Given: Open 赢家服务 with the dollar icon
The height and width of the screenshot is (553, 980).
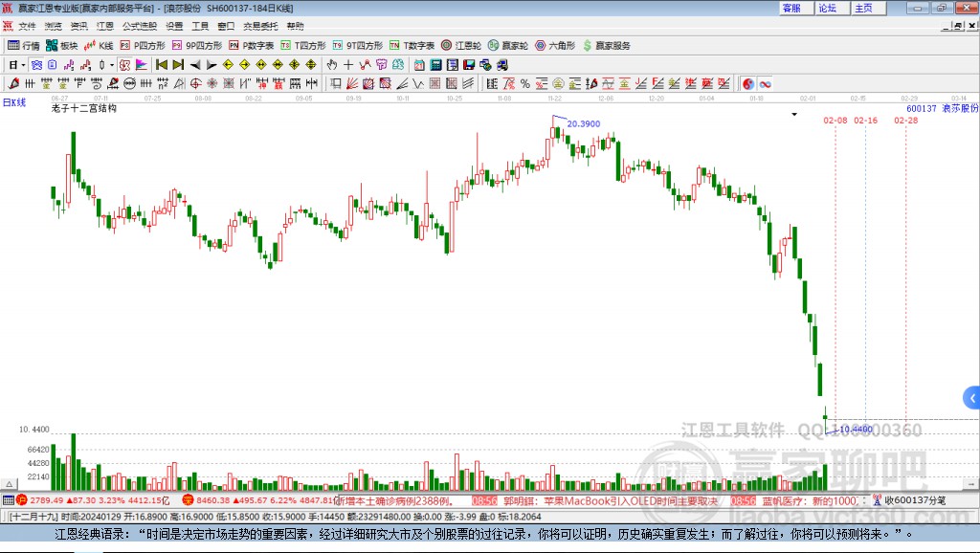Looking at the screenshot, I should 607,46.
